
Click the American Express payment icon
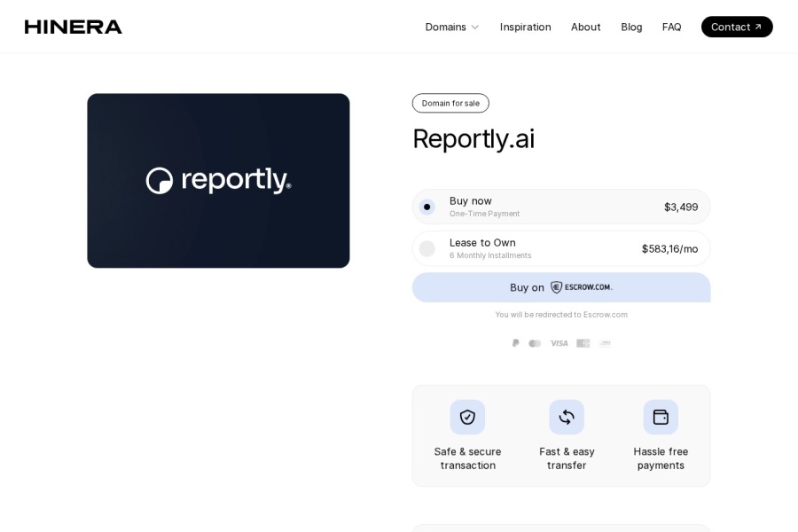point(583,344)
